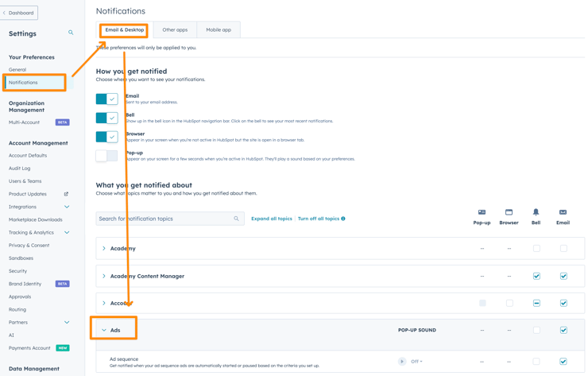Open Multi-Account in sidebar
The image size is (588, 376).
pos(24,122)
